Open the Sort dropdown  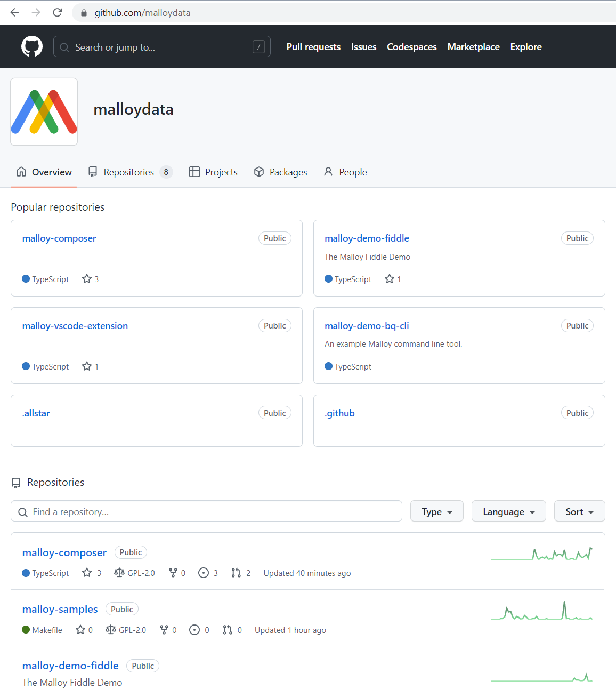pyautogui.click(x=579, y=511)
